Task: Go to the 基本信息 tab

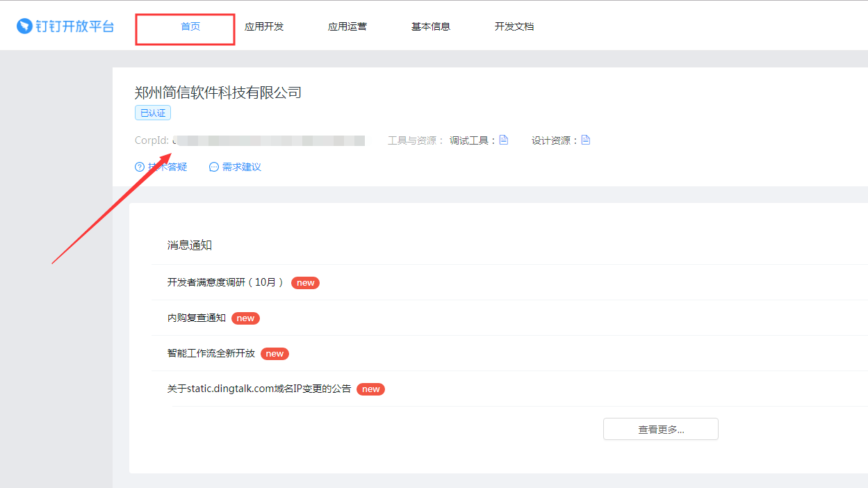Action: (x=431, y=26)
